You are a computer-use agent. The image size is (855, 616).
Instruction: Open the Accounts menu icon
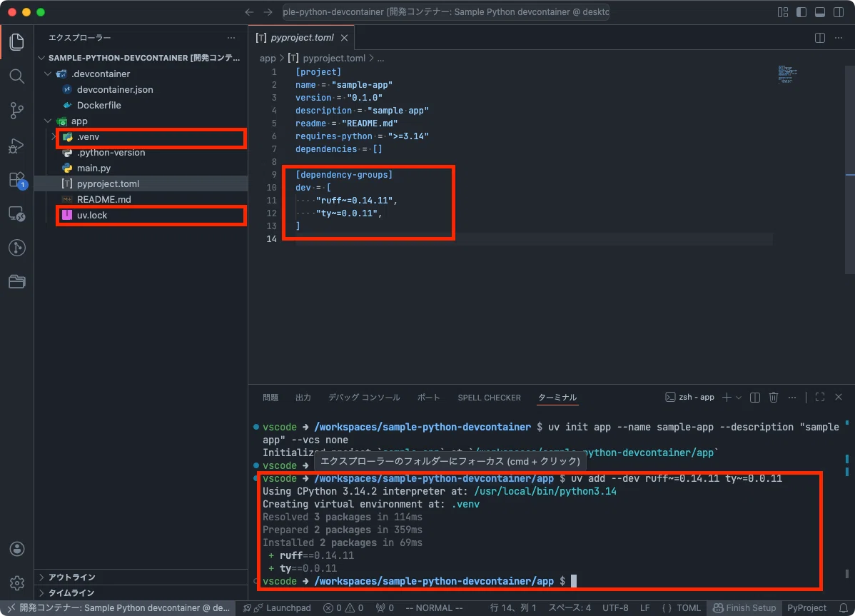click(17, 549)
